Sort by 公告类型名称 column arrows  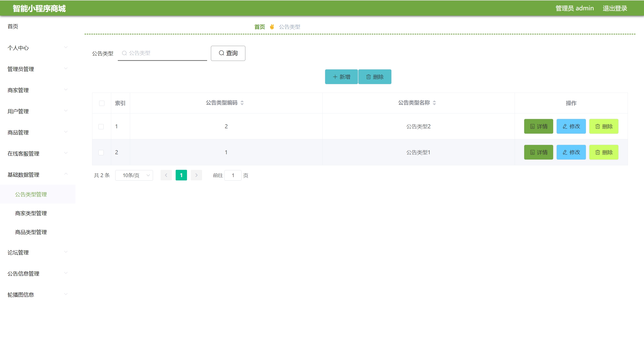pos(434,103)
